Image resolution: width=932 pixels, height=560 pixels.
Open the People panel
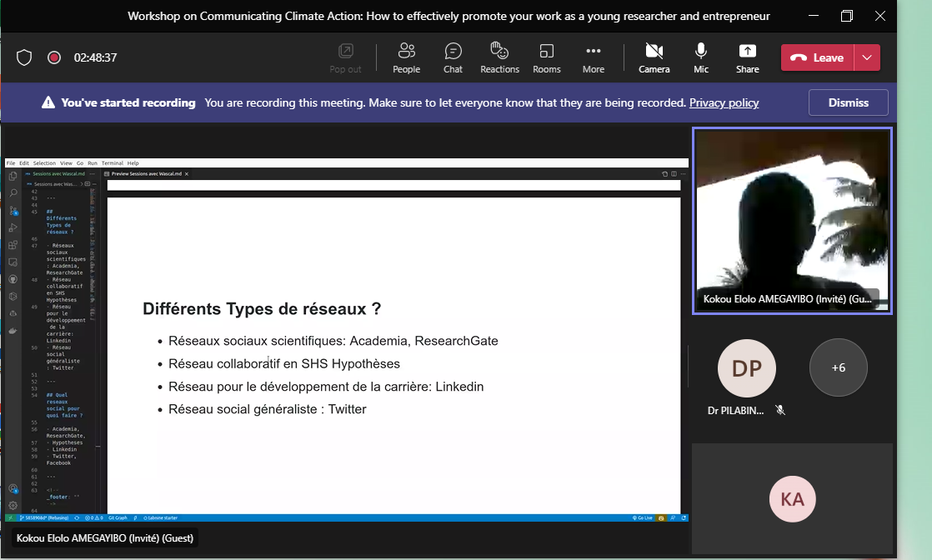pyautogui.click(x=406, y=57)
